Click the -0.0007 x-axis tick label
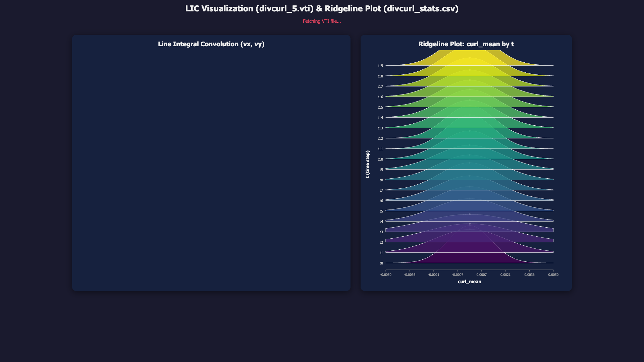644x362 pixels. (458, 275)
